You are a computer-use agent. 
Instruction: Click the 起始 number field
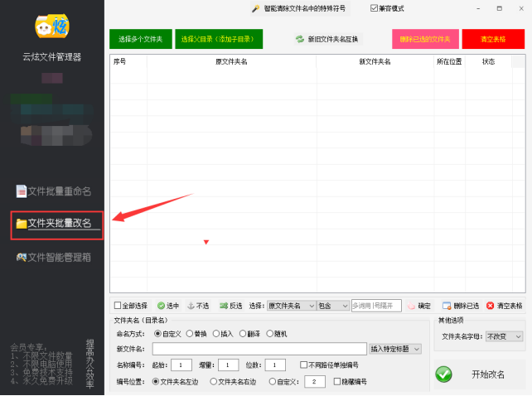(181, 365)
